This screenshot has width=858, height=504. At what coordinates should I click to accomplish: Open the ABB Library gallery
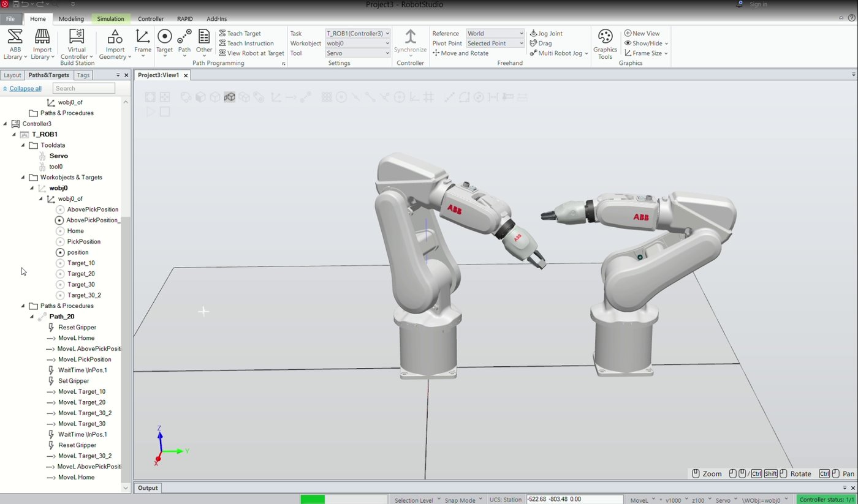15,44
